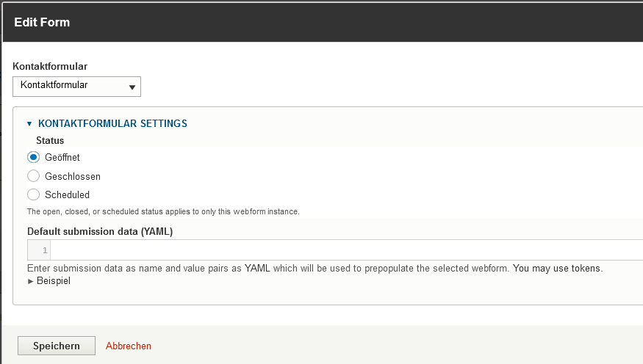Click the Abbrechen link

(x=129, y=346)
